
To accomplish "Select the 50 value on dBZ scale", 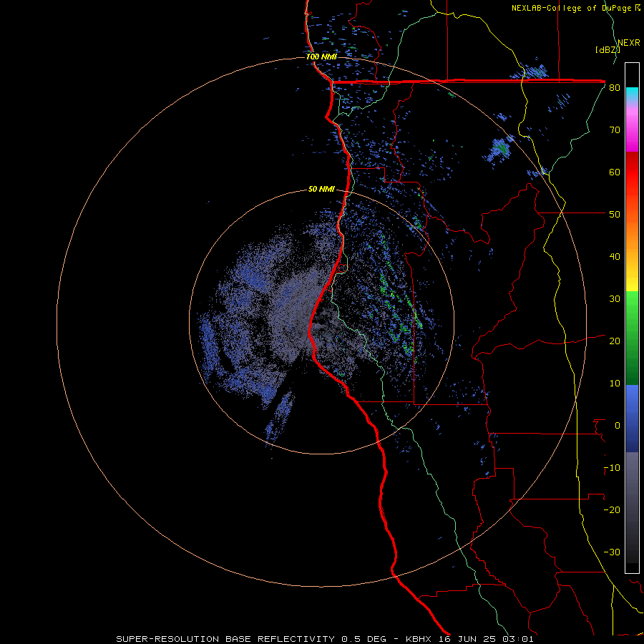I will [x=615, y=215].
